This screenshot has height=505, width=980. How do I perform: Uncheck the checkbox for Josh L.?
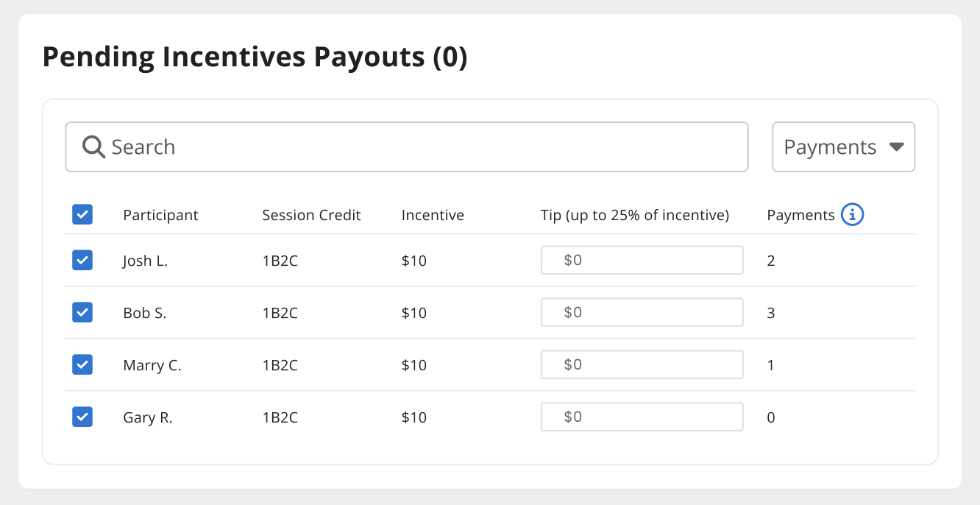82,261
